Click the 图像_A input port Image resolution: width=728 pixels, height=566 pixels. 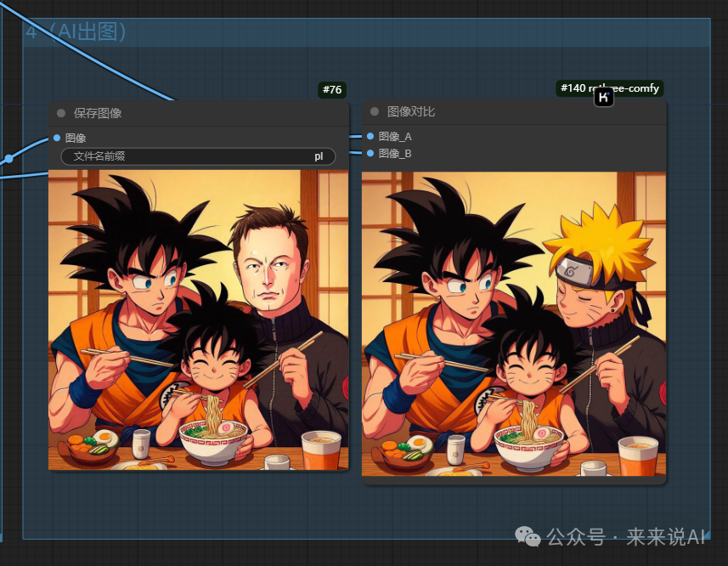click(x=370, y=136)
